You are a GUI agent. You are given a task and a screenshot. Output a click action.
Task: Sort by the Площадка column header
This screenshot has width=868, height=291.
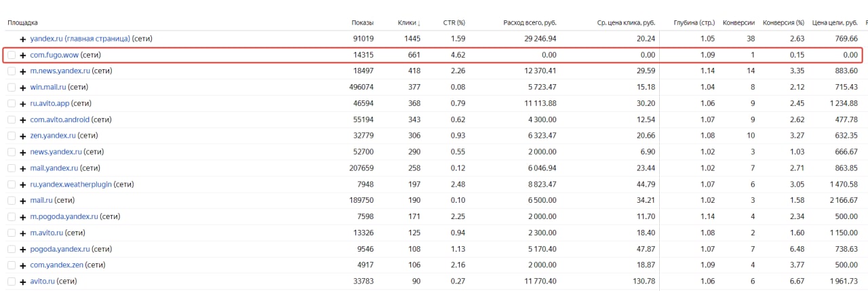point(22,22)
